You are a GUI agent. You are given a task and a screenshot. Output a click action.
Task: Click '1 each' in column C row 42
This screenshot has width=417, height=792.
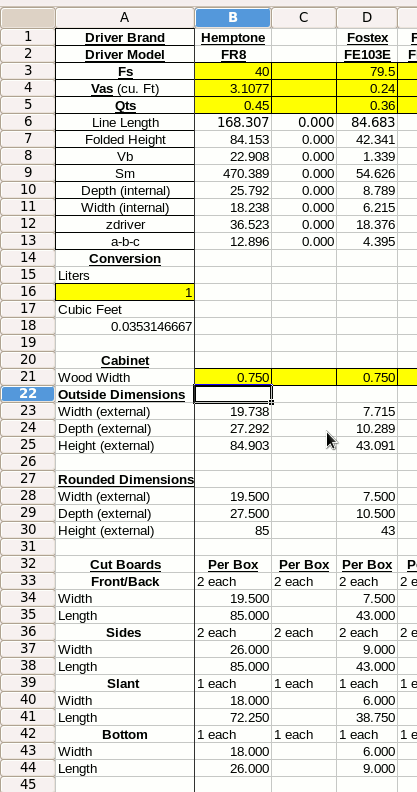click(x=304, y=734)
